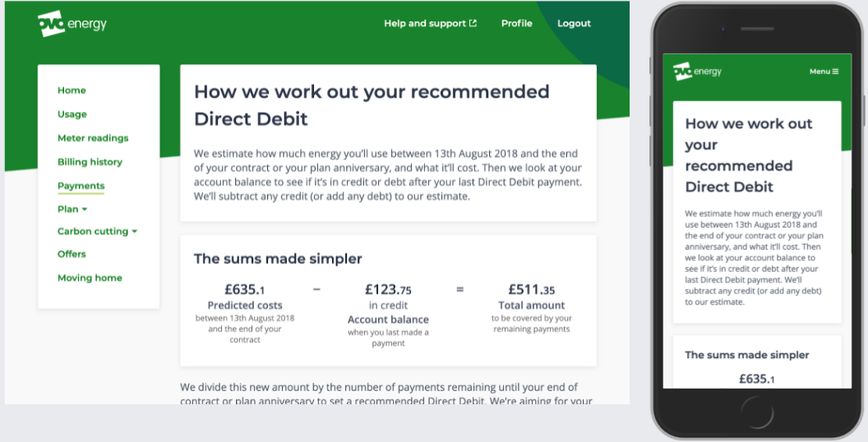
Task: Click the £635.1 Predicted costs figure
Action: point(245,289)
